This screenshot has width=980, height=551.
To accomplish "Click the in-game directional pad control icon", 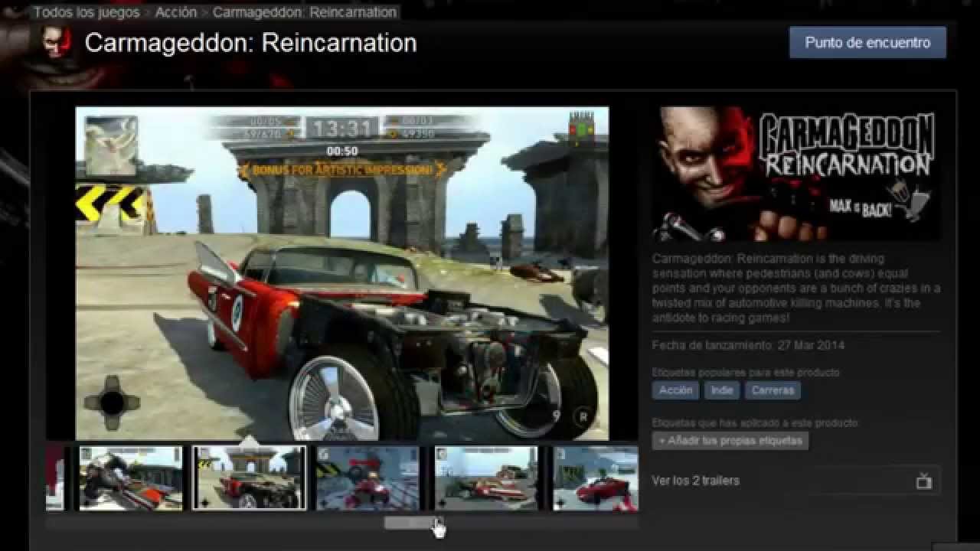I will (x=112, y=403).
